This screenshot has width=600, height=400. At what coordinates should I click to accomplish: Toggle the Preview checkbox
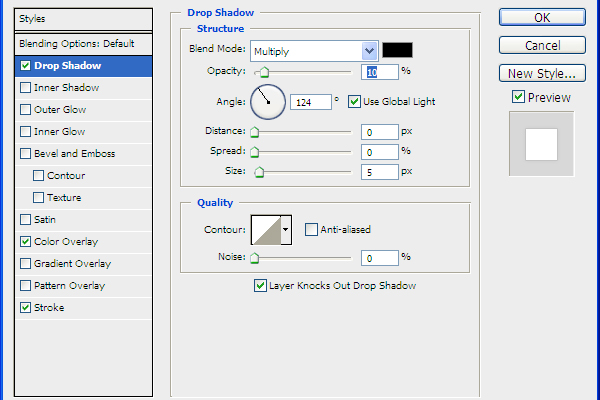coord(518,97)
